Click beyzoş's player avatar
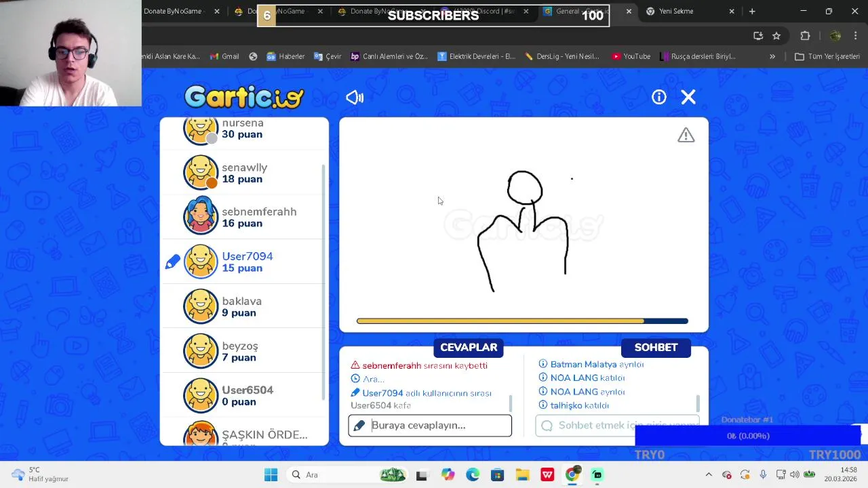The image size is (868, 488). 201,351
